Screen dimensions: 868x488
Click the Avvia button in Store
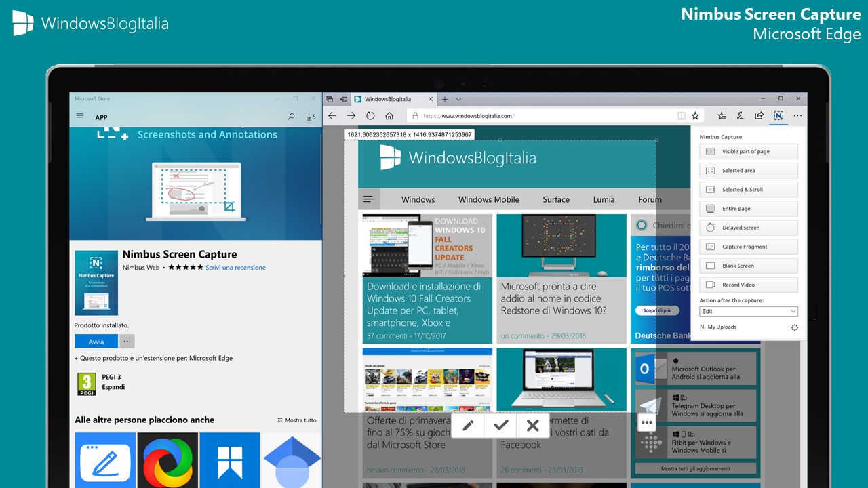click(96, 342)
